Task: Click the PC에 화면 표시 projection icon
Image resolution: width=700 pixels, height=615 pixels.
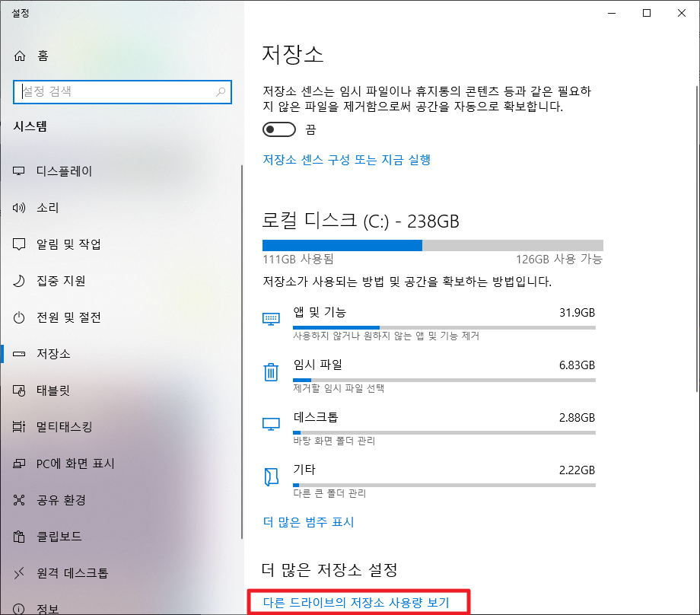Action: point(19,464)
